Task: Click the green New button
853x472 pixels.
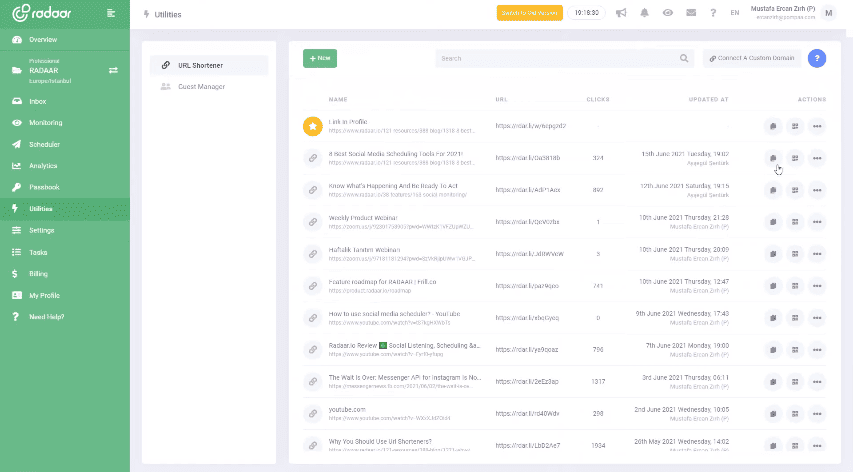Action: pos(320,58)
